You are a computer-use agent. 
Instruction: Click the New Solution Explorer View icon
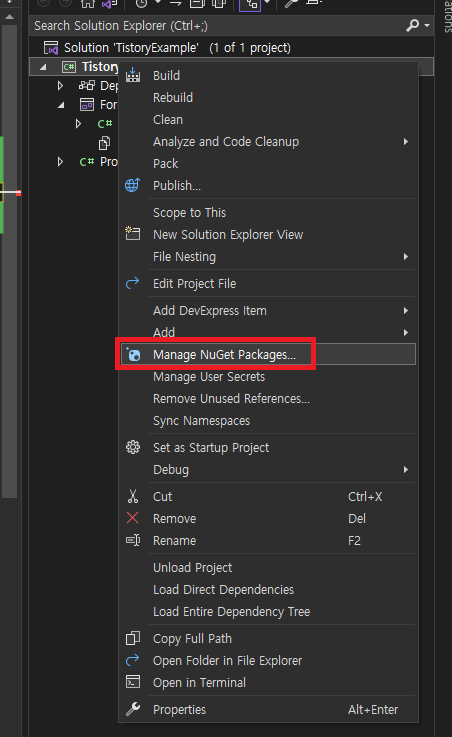(x=132, y=234)
